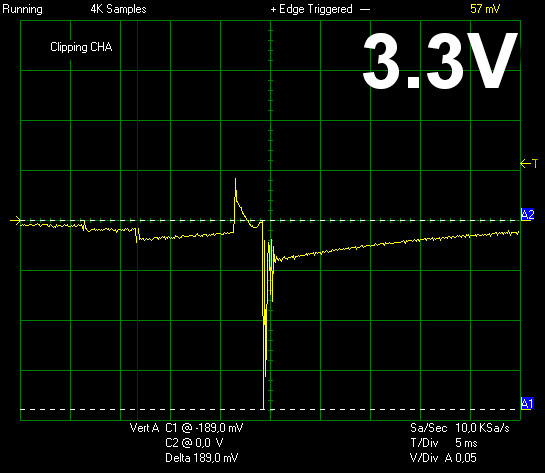Click the C2 @ 0,0 V readout
545x473 pixels.
pyautogui.click(x=194, y=443)
